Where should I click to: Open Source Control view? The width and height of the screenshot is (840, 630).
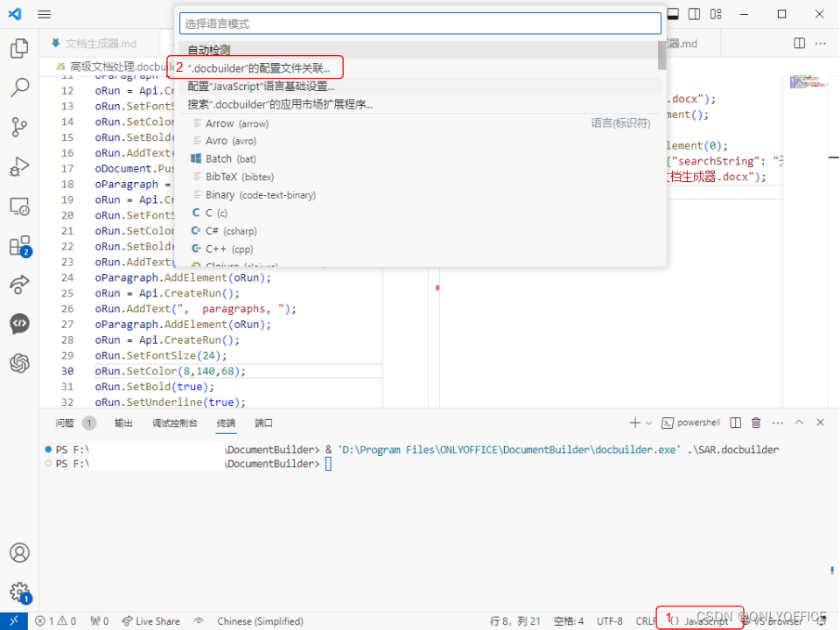[19, 127]
